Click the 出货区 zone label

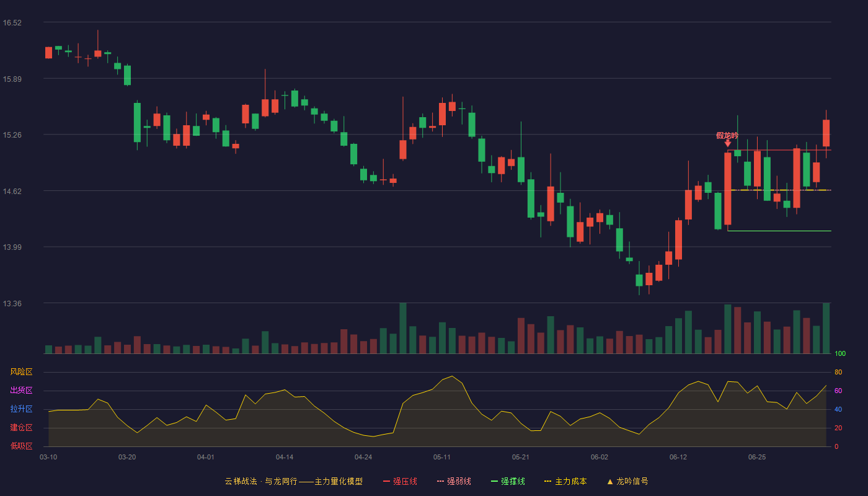coord(21,391)
